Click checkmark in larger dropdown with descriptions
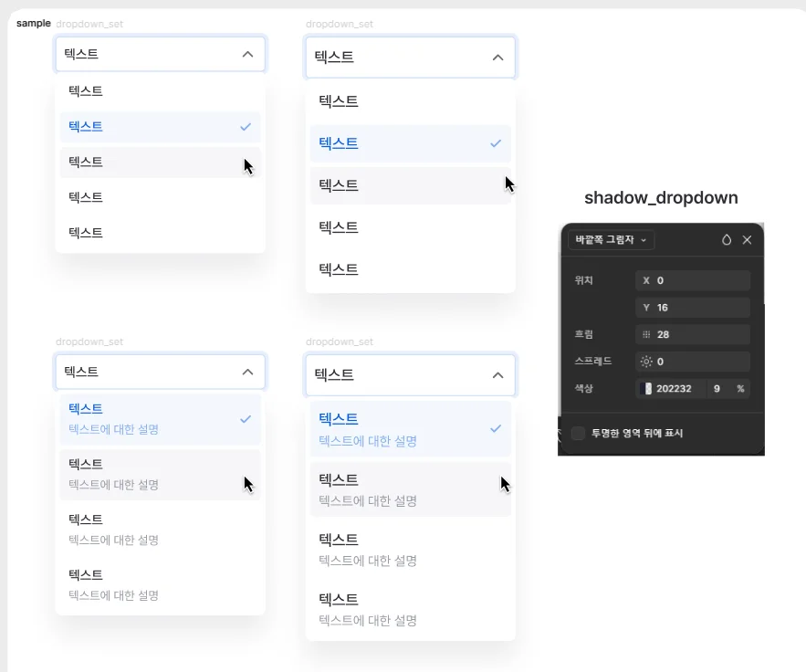The height and width of the screenshot is (672, 806). point(496,428)
